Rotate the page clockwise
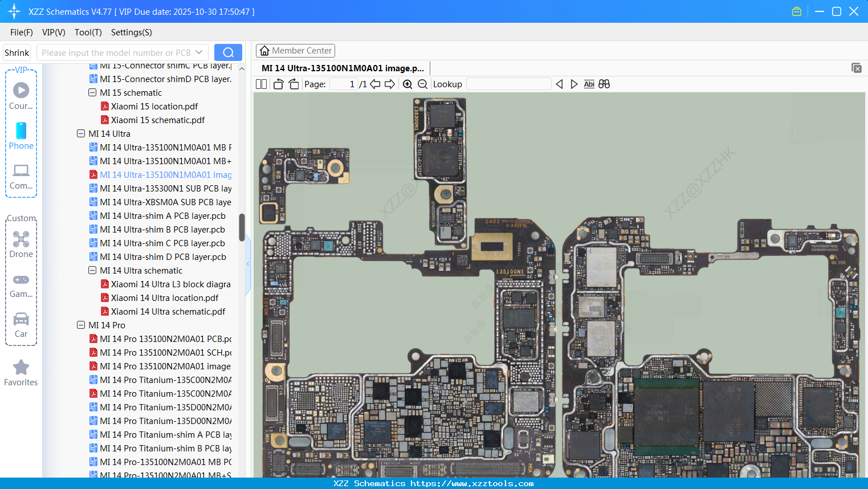The width and height of the screenshot is (868, 489). [294, 84]
